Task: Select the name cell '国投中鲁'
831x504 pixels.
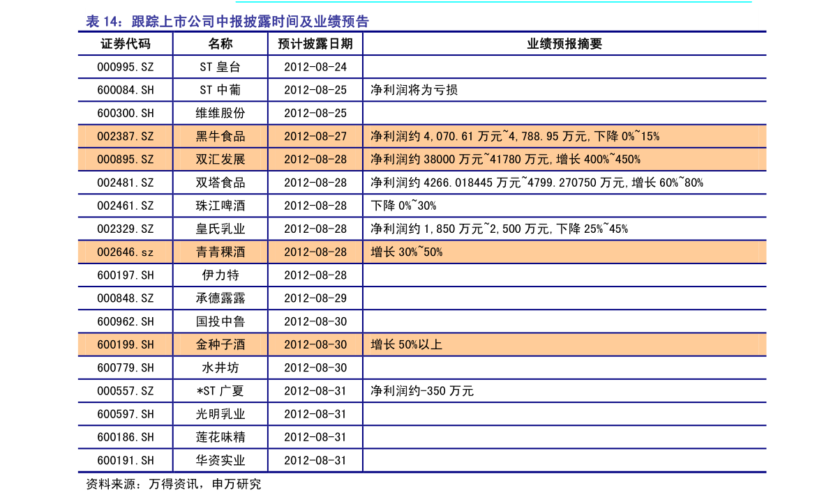Action: pos(220,322)
